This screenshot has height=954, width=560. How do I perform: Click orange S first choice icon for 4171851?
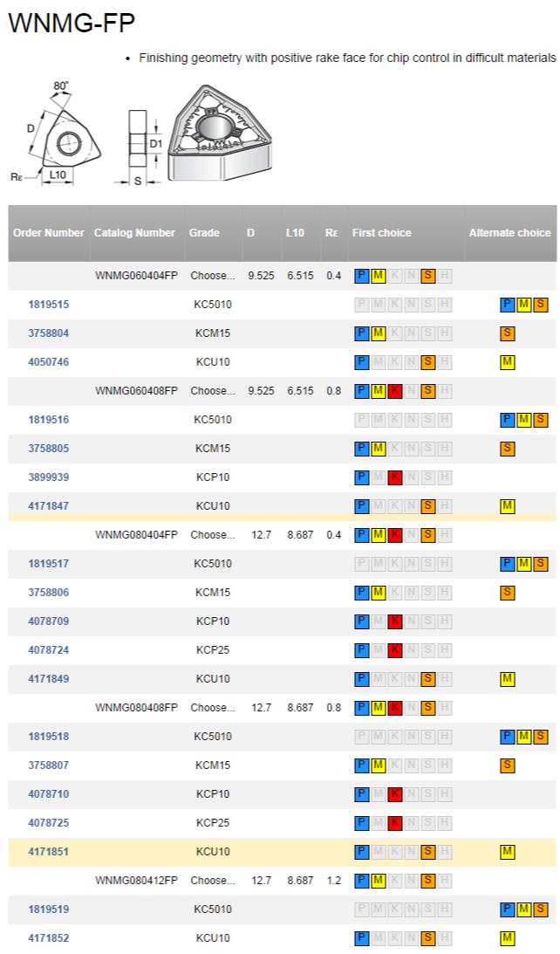coord(428,852)
